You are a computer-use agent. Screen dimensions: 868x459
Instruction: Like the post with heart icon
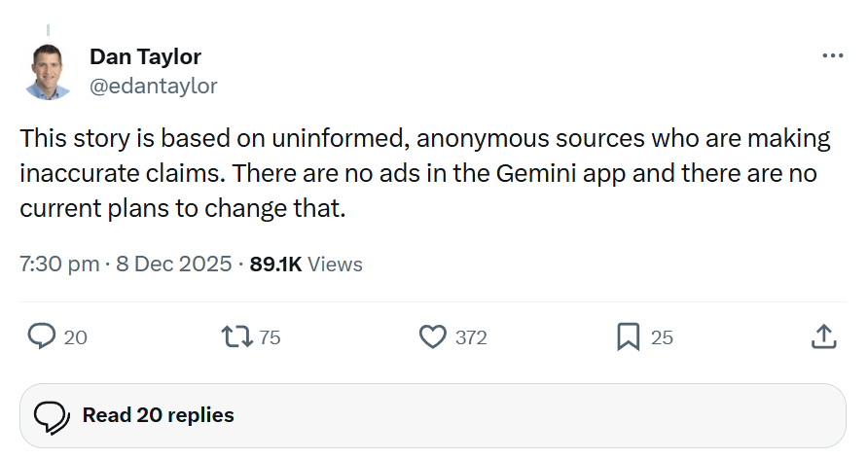(x=432, y=336)
